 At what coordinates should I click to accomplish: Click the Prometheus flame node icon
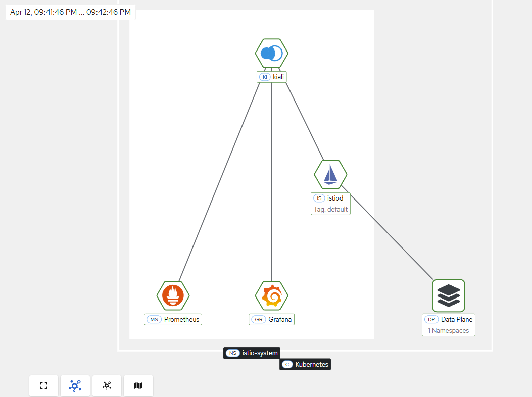173,295
